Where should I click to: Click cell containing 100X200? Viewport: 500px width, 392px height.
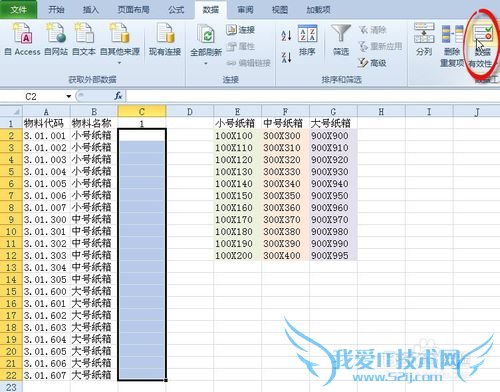(x=237, y=255)
